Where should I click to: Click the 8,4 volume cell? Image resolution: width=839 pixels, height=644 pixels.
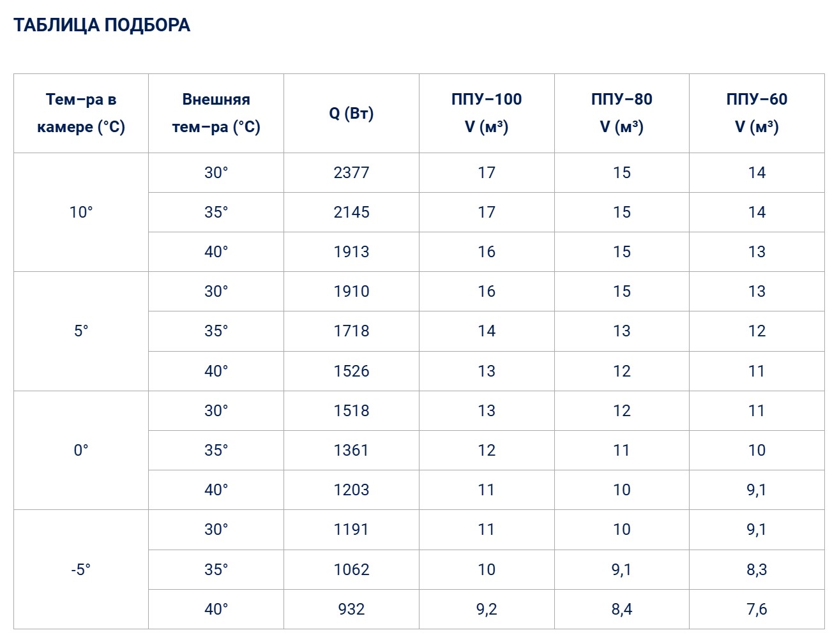coord(621,610)
